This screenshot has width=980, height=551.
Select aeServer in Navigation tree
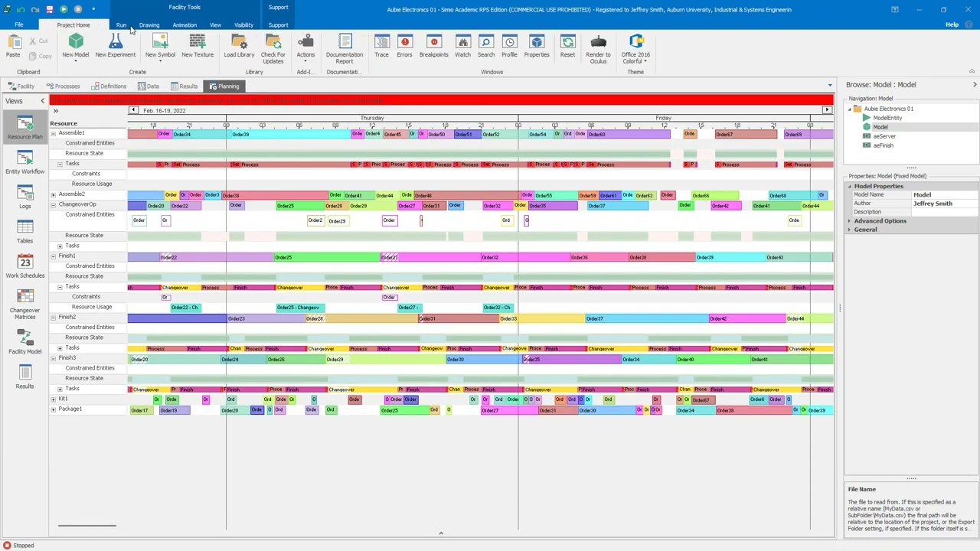[x=884, y=136]
